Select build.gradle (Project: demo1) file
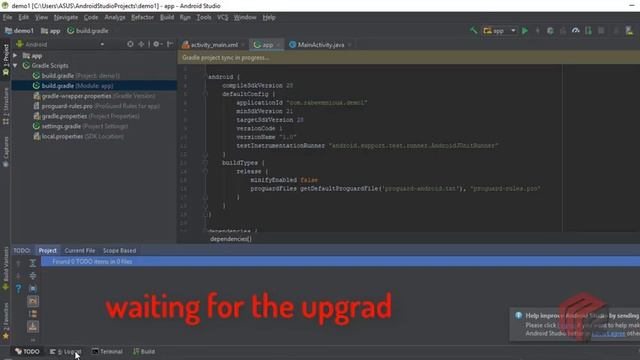This screenshot has height=360, width=640. [76, 76]
